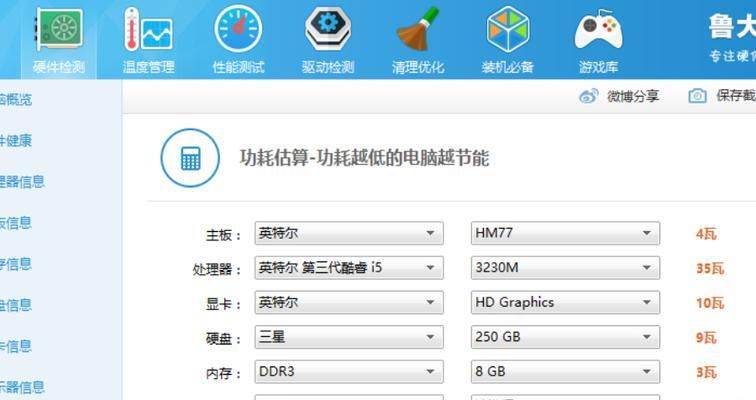Select the 盘信息 disk info sidebar item

point(16,305)
